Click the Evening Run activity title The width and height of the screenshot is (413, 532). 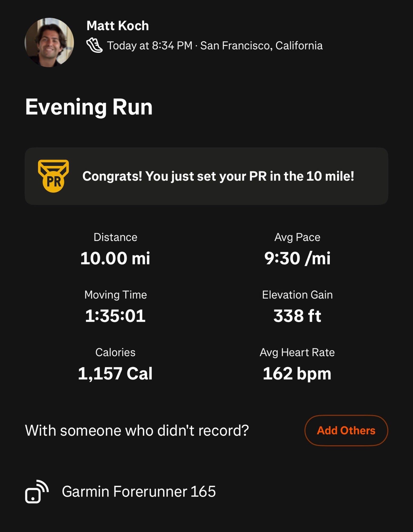89,107
